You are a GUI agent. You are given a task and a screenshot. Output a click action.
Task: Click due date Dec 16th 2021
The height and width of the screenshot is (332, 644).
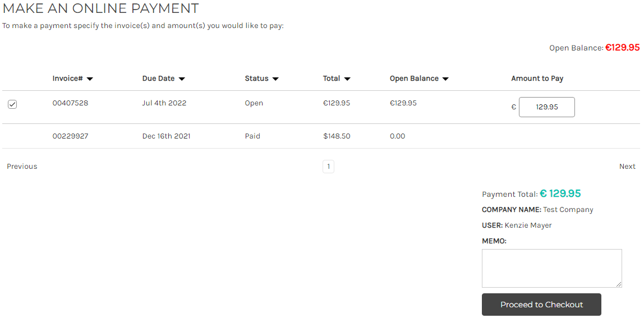click(167, 136)
